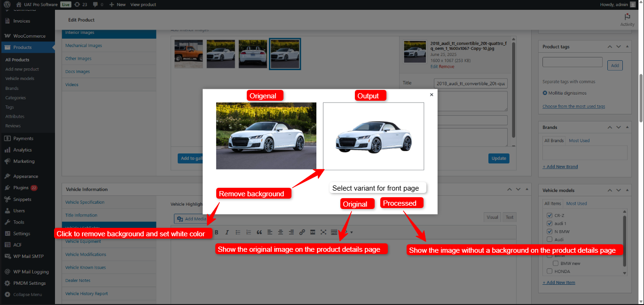Insert Read More tag in editor
Screen dimensions: 644x305
[313, 232]
